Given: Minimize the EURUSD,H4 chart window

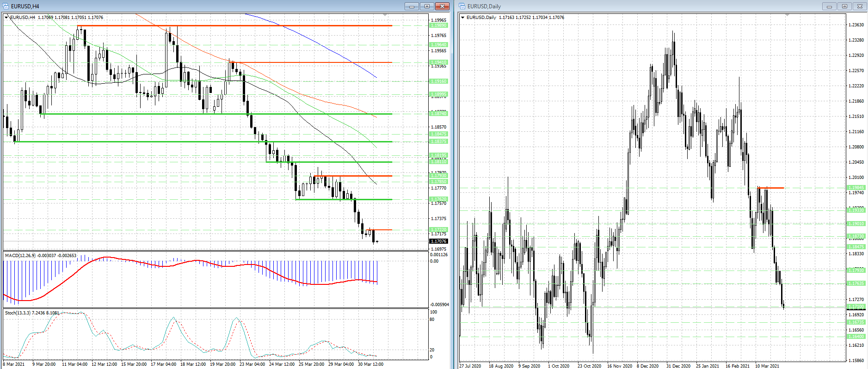Looking at the screenshot, I should [412, 6].
